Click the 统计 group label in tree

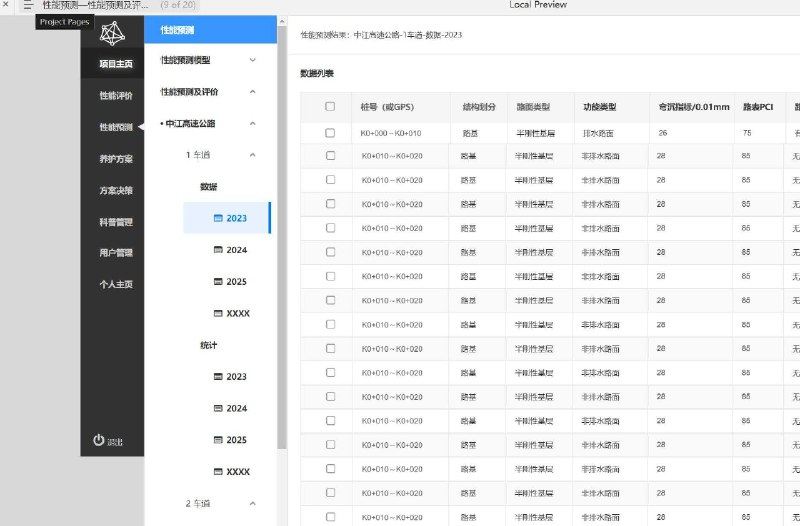tap(209, 345)
